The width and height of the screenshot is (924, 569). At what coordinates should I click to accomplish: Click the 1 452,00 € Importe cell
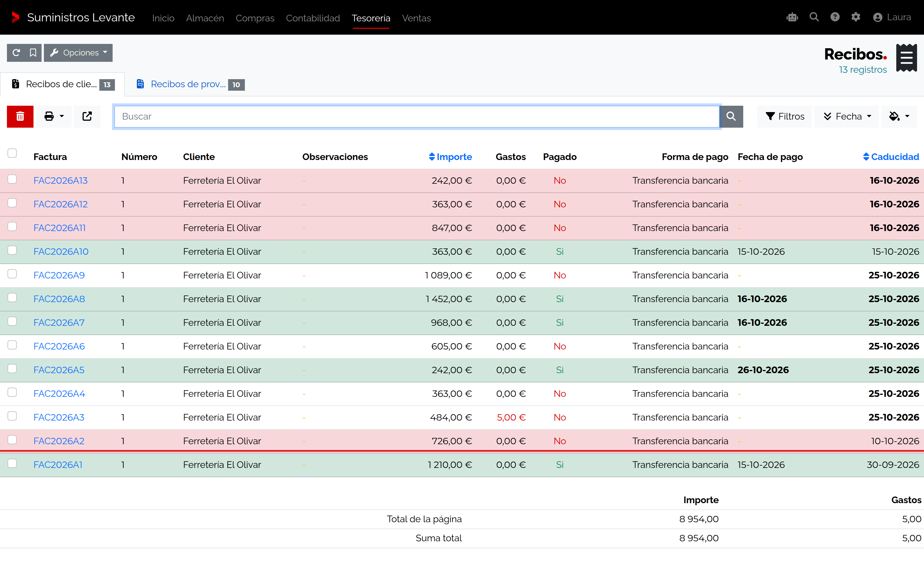point(448,299)
